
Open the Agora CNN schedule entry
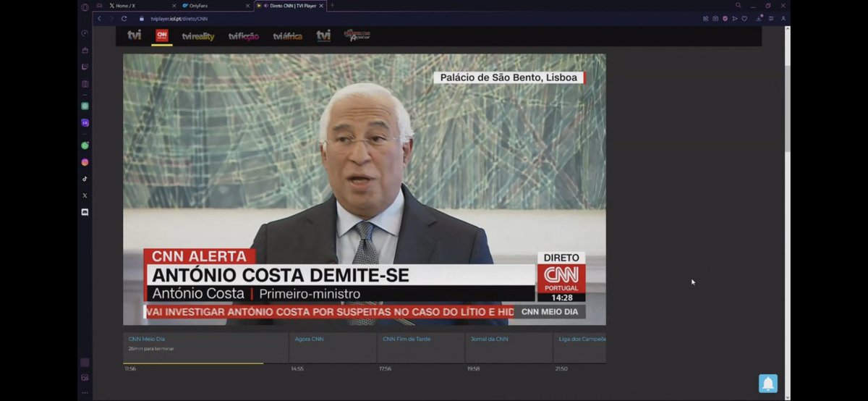(x=333, y=347)
